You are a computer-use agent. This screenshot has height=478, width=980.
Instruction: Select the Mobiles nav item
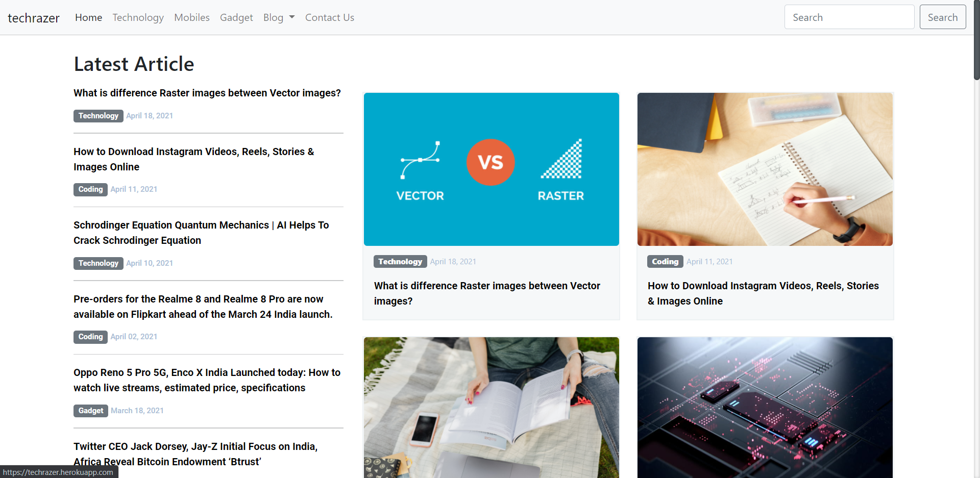[192, 17]
